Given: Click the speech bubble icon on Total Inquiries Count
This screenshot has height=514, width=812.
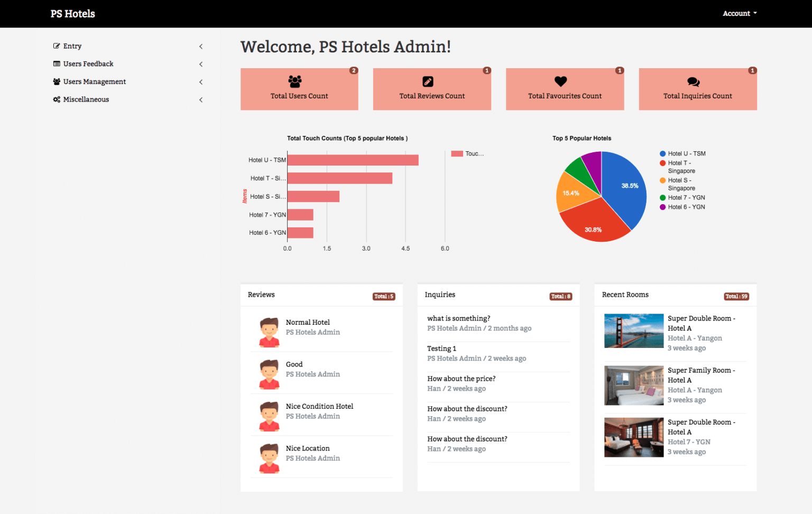Looking at the screenshot, I should click(x=693, y=81).
